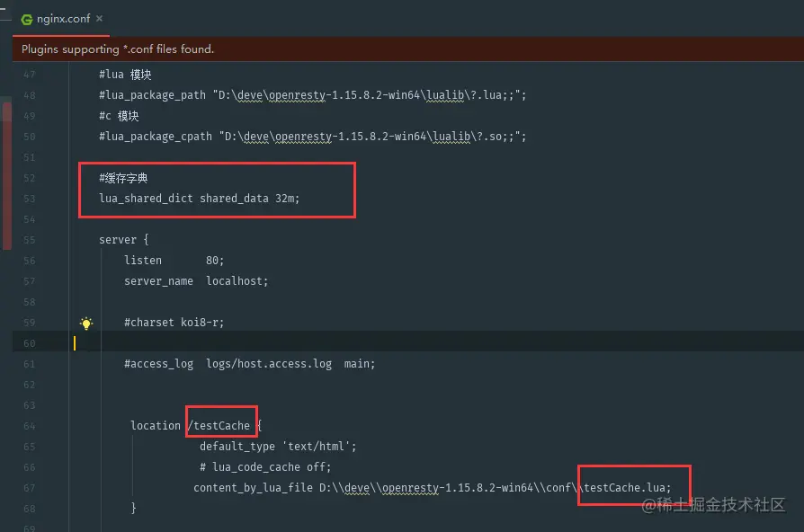Screen dimensions: 804x532
Task: Click the '#lua 模块' comment line
Action: [125, 75]
